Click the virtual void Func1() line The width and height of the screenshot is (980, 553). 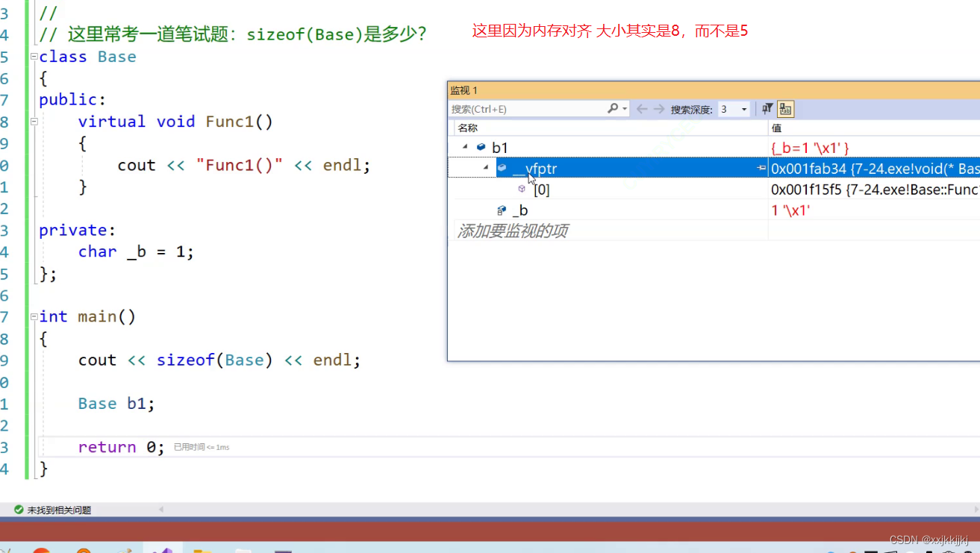175,122
